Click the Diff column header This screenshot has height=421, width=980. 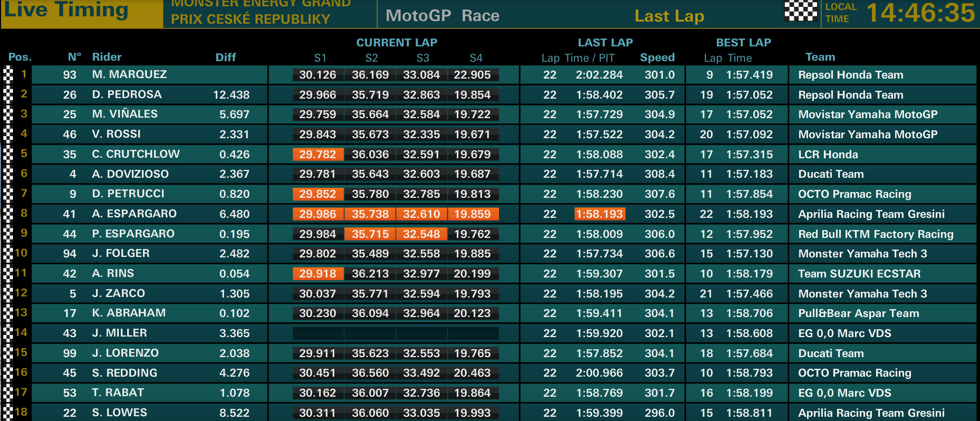point(225,58)
